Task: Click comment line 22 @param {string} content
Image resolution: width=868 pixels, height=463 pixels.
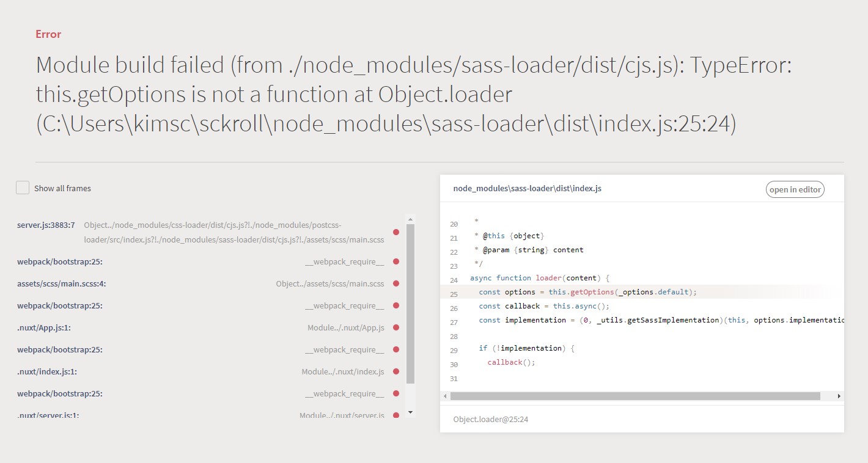Action: tap(529, 250)
